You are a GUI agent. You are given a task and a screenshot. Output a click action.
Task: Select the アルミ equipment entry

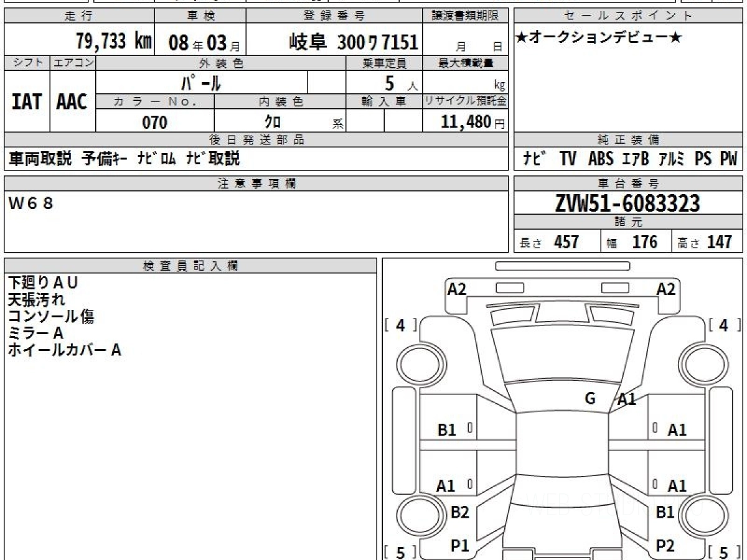pos(672,159)
